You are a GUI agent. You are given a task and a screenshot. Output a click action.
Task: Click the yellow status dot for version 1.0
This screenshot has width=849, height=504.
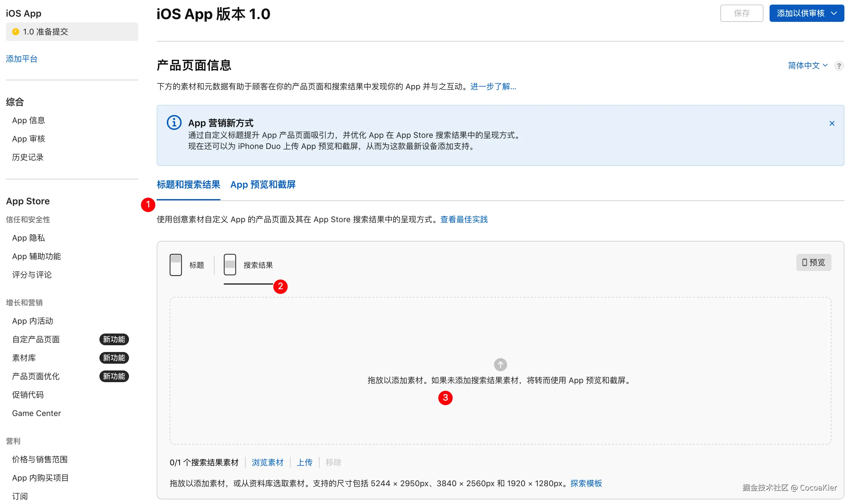pos(16,32)
